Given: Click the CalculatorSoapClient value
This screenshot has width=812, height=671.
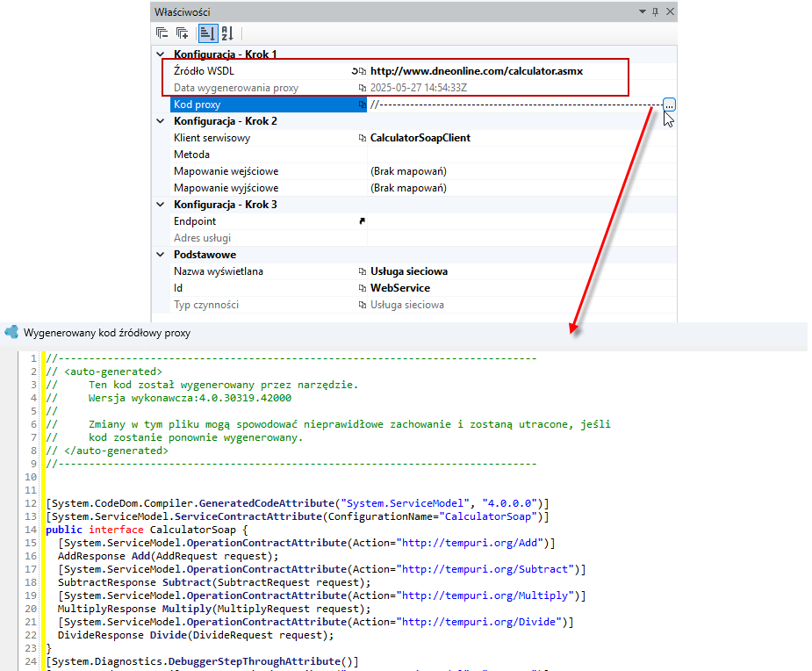Looking at the screenshot, I should (420, 138).
